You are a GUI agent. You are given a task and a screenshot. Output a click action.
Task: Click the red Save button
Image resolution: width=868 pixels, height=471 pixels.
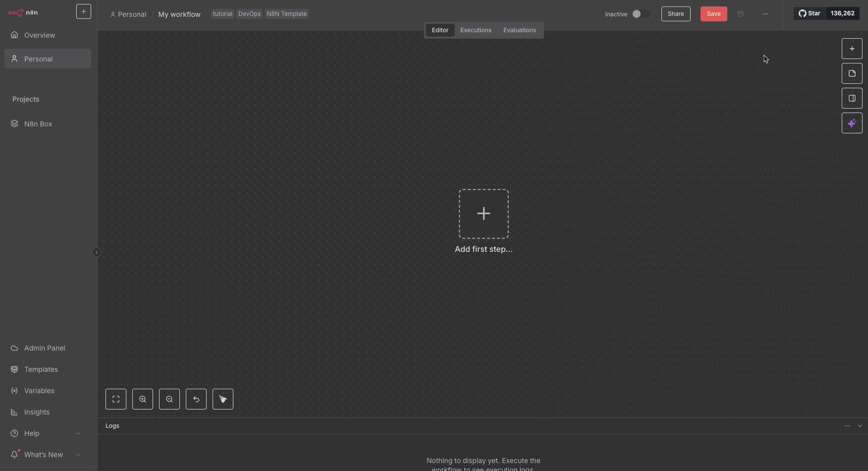tap(713, 14)
